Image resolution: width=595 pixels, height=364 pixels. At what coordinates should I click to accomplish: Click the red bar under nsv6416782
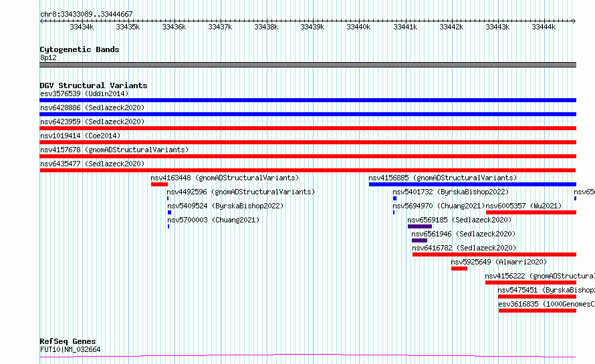tap(495, 254)
